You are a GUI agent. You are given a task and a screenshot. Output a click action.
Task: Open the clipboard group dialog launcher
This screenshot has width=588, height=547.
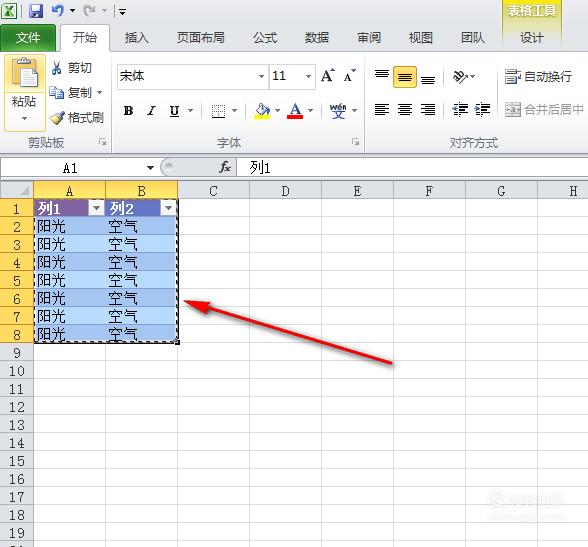[102, 142]
